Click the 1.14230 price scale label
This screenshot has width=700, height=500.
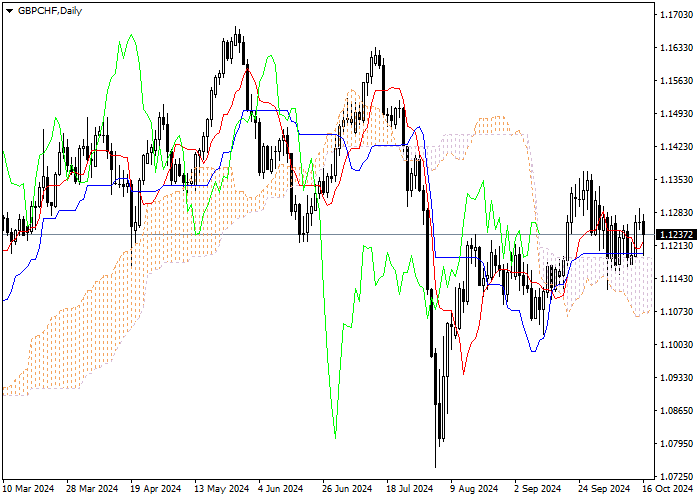[676, 147]
